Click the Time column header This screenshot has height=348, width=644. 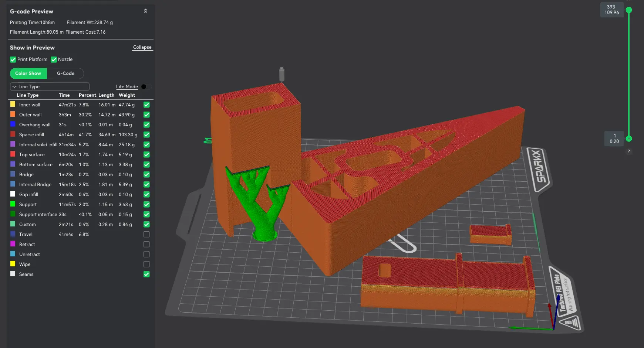pos(64,95)
